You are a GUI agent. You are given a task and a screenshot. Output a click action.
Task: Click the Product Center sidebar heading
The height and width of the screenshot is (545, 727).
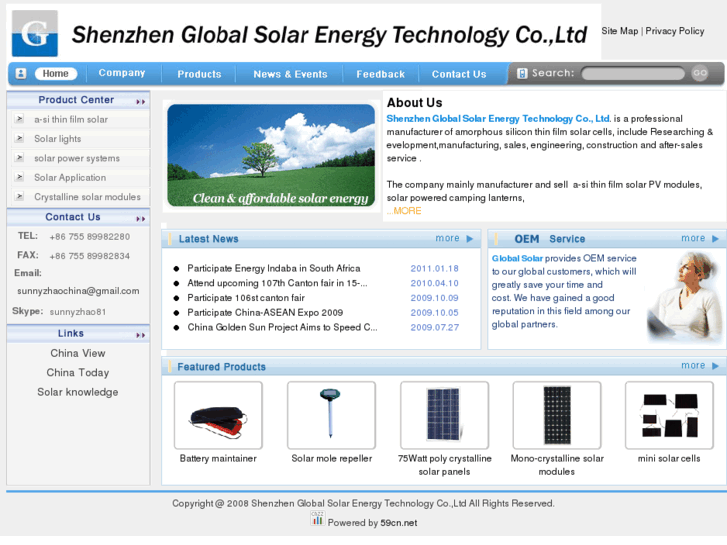click(x=76, y=100)
